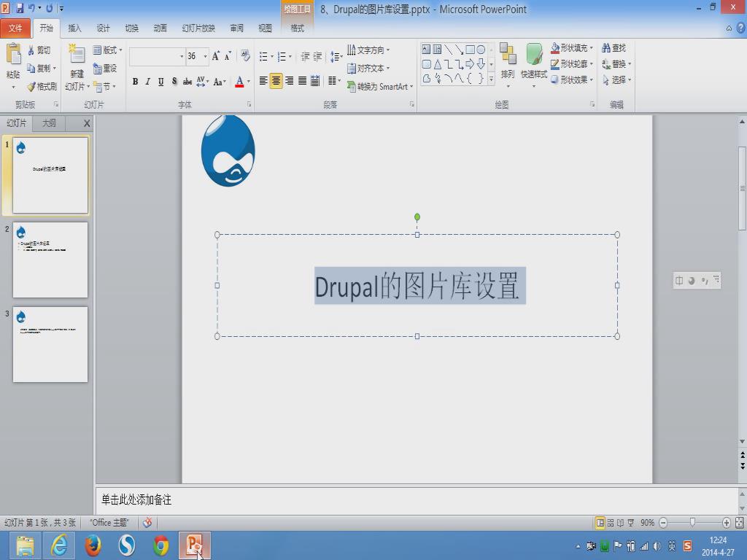Toggle Underline formatting

[161, 82]
